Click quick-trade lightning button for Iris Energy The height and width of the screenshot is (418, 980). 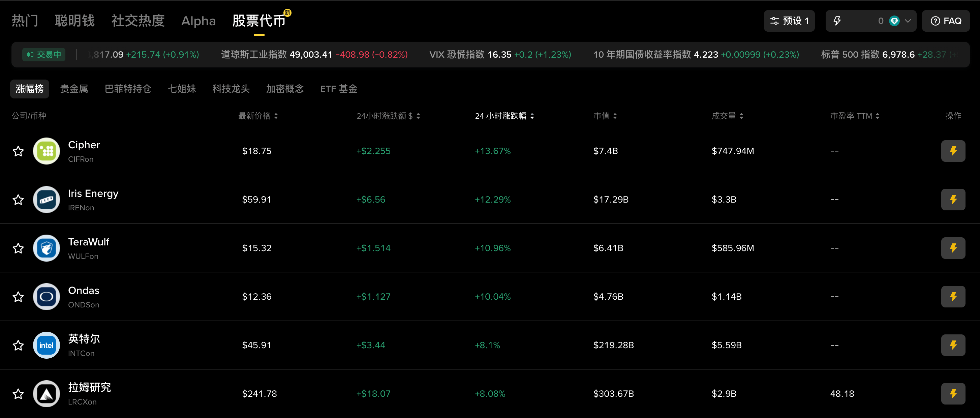tap(953, 200)
